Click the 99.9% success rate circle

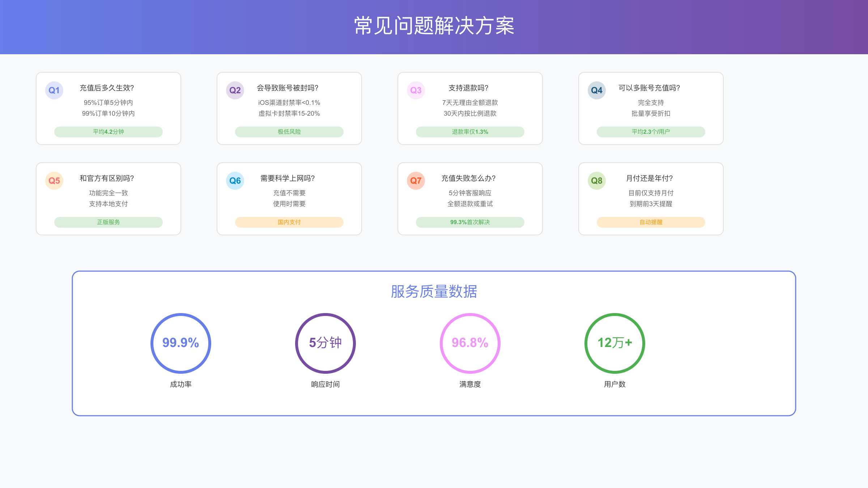(181, 343)
